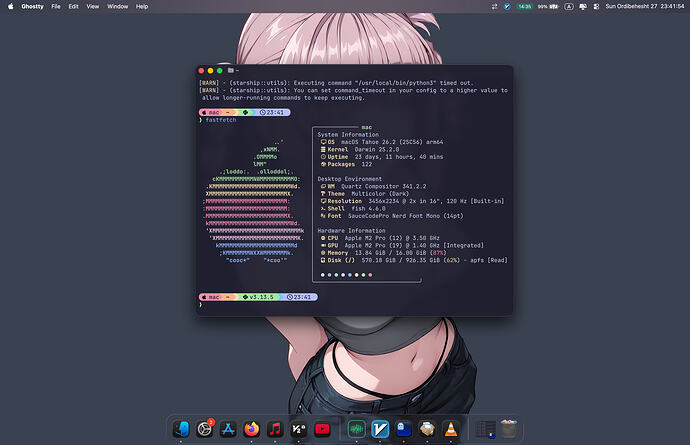This screenshot has width=690, height=445.
Task: Click the 'Disk (/) 570.18 GiB' line
Action: coord(414,261)
